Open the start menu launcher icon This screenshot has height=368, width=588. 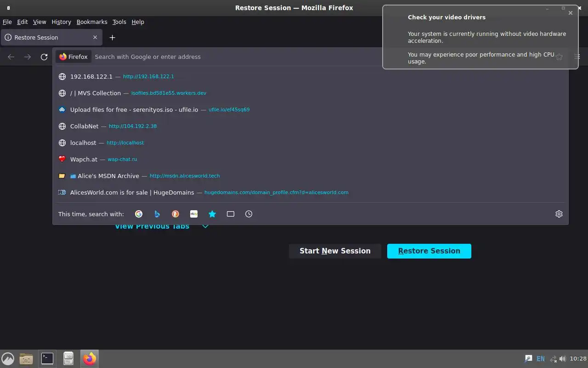(x=8, y=358)
